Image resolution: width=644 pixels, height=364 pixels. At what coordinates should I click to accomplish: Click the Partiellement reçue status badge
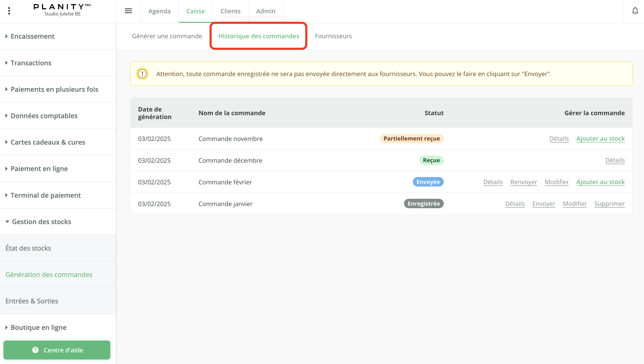pyautogui.click(x=412, y=139)
